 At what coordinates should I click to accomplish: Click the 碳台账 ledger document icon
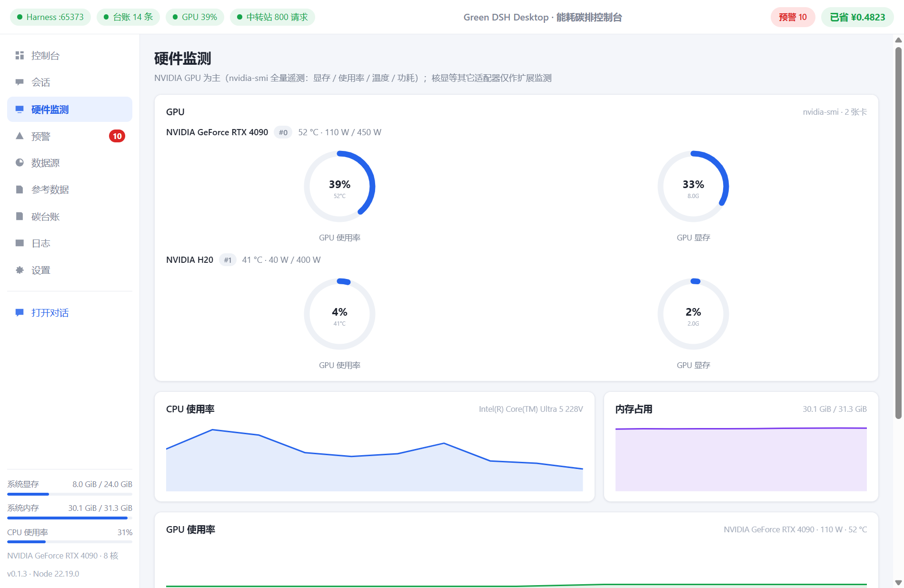click(x=20, y=217)
